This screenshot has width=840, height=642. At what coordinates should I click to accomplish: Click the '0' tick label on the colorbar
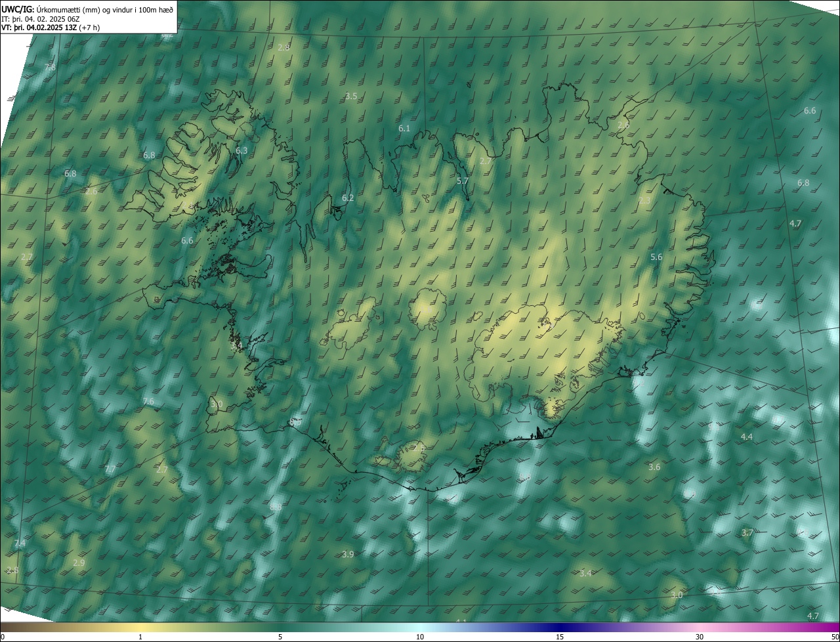3,637
